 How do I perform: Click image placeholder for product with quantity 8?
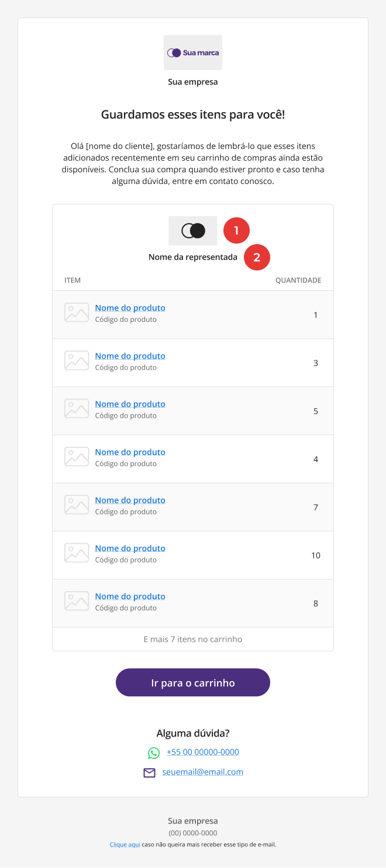[x=77, y=601]
